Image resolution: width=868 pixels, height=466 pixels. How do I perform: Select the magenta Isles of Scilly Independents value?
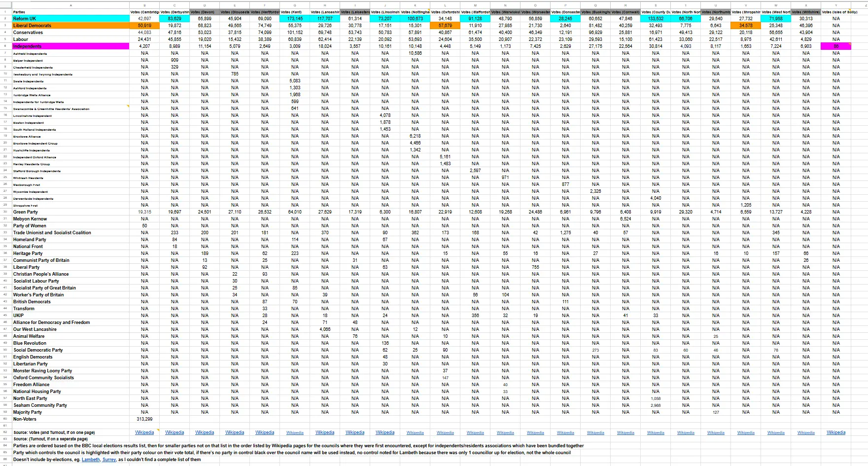pyautogui.click(x=836, y=46)
